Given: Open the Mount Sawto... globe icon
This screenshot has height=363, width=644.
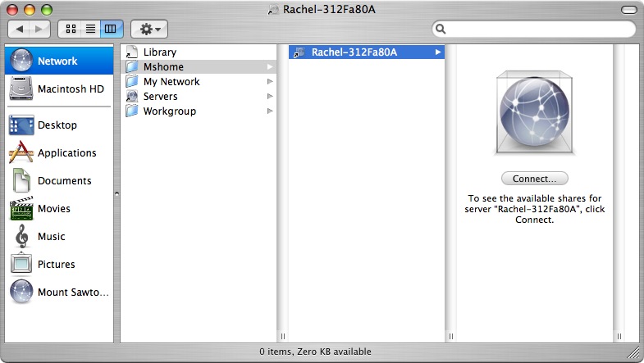Looking at the screenshot, I should [21, 292].
